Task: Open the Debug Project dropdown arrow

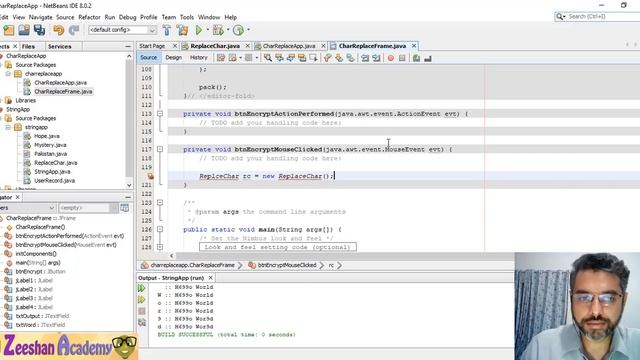Action: pyautogui.click(x=228, y=30)
